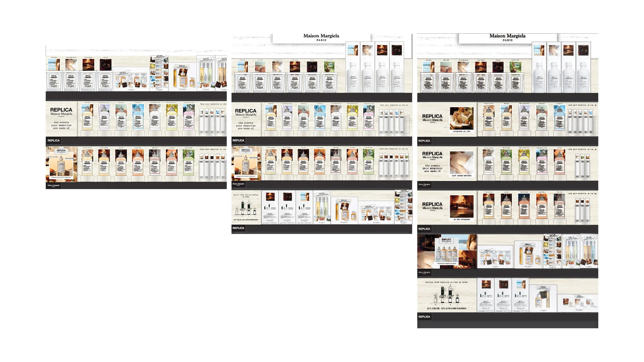Click bottom REPLICA shelf label in middle display
The image size is (644, 362).
(238, 228)
